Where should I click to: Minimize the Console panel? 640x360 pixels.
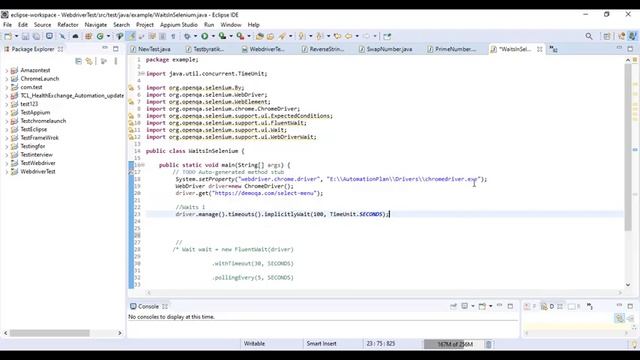[500, 306]
